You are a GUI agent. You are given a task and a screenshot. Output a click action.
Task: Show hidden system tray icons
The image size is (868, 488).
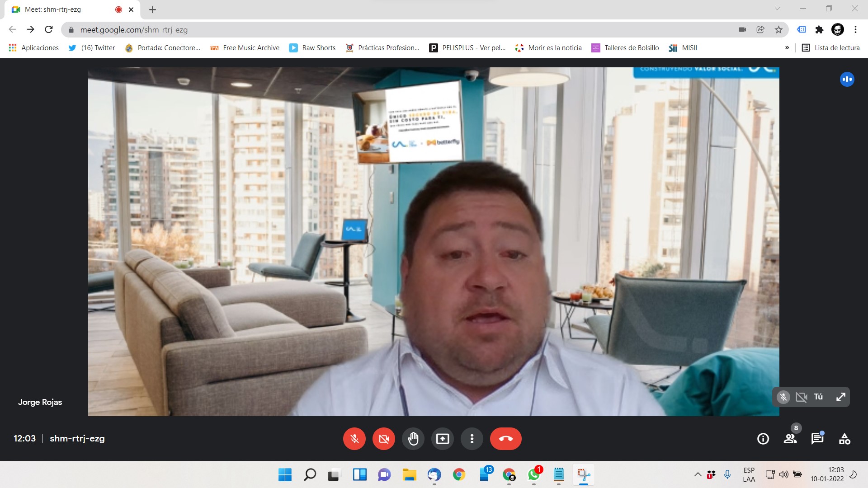(x=698, y=474)
